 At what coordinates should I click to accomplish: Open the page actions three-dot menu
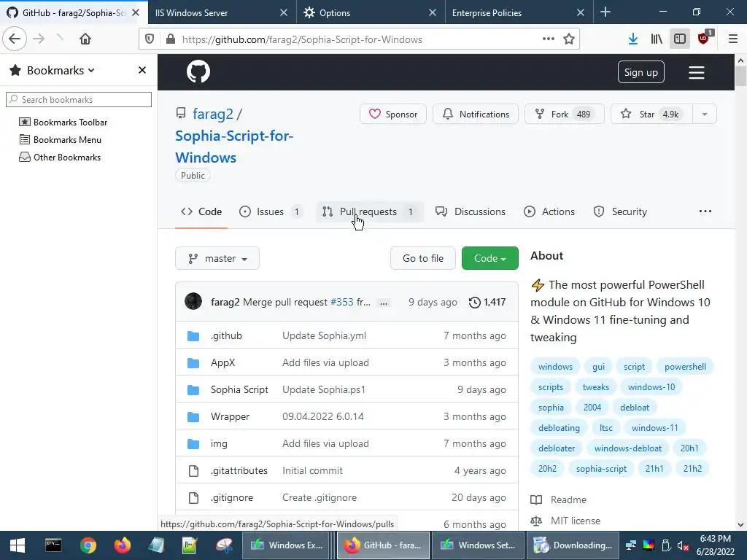coord(549,39)
